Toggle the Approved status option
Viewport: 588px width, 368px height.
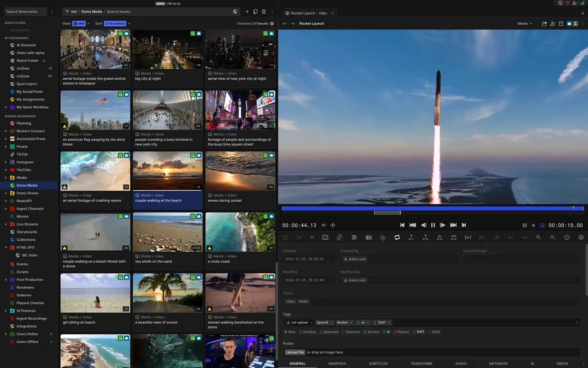(x=329, y=332)
